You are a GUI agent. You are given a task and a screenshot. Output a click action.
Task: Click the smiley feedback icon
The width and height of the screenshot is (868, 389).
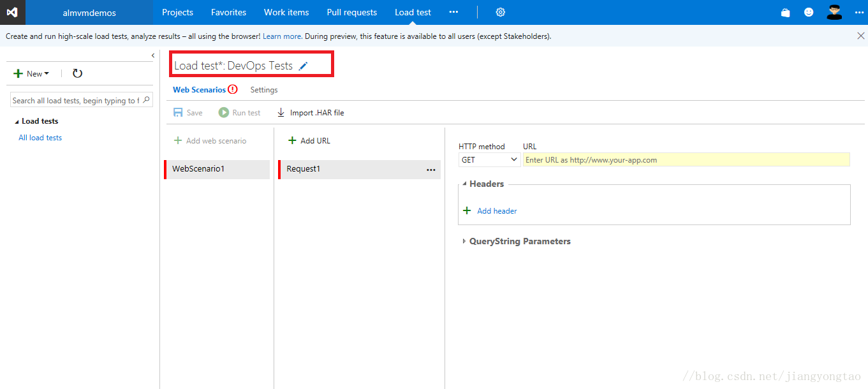pos(809,12)
